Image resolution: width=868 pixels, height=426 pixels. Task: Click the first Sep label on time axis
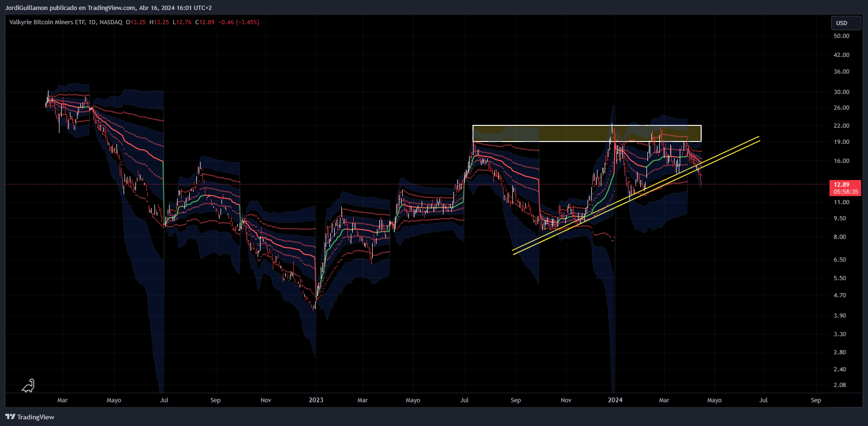[215, 400]
